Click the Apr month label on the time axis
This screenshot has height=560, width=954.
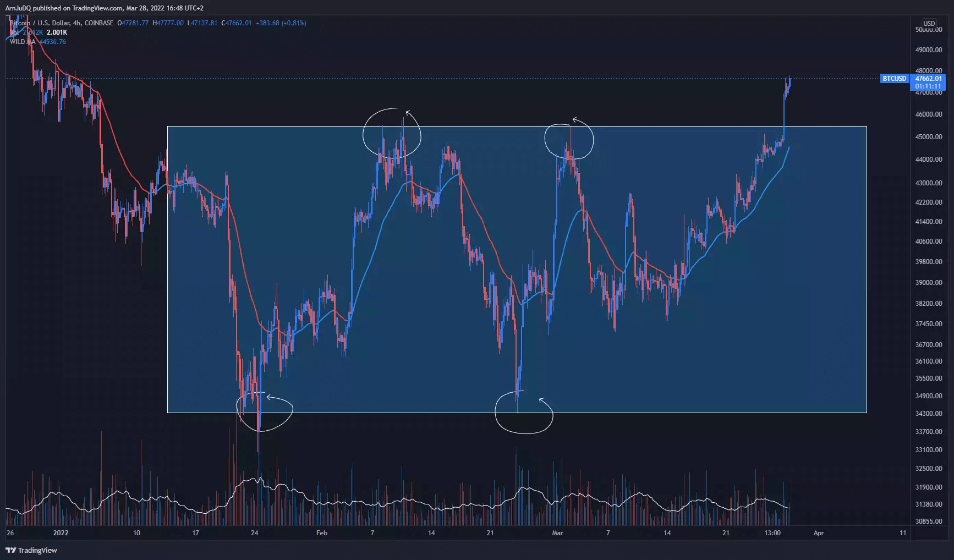pyautogui.click(x=819, y=533)
